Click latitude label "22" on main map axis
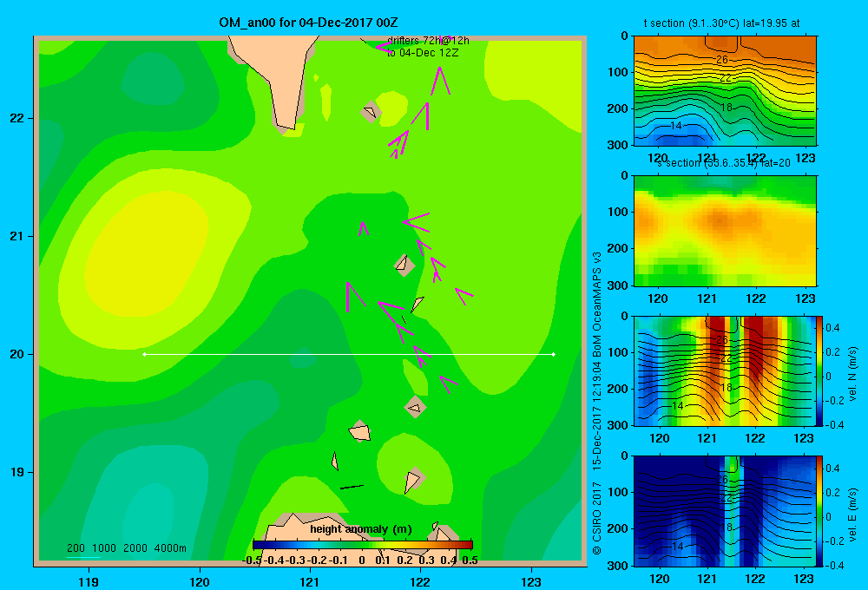Screen dimensions: 868x590 [17, 118]
